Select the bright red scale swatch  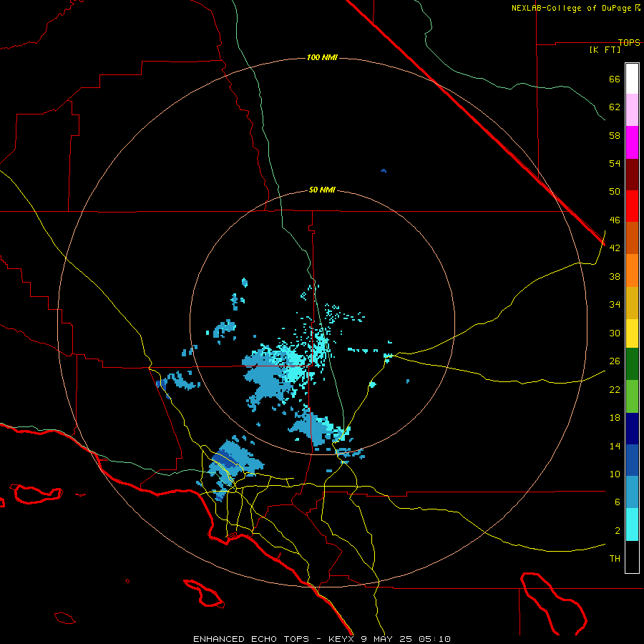632,206
